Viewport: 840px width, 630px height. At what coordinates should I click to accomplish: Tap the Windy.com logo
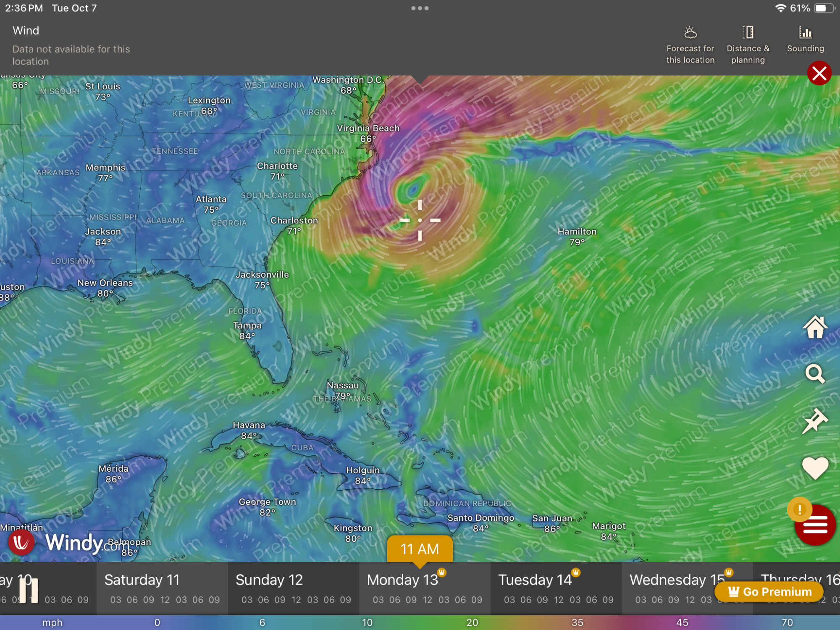pos(73,543)
